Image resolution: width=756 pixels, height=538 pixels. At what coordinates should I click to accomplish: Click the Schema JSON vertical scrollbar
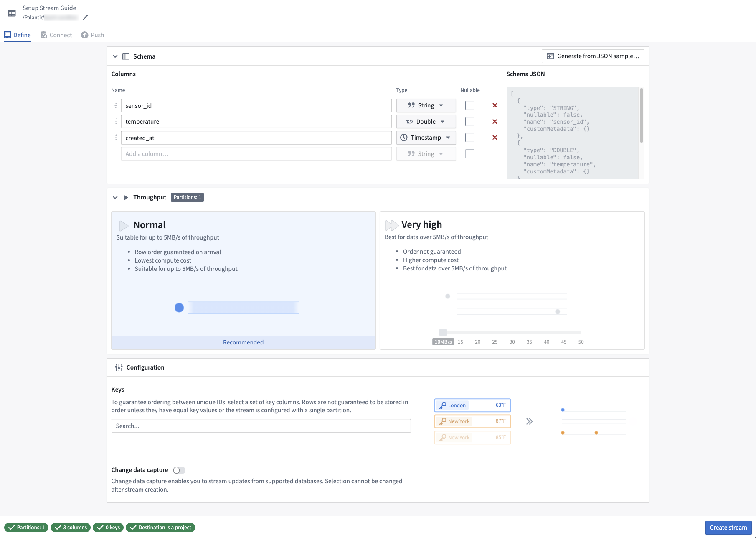click(x=641, y=115)
